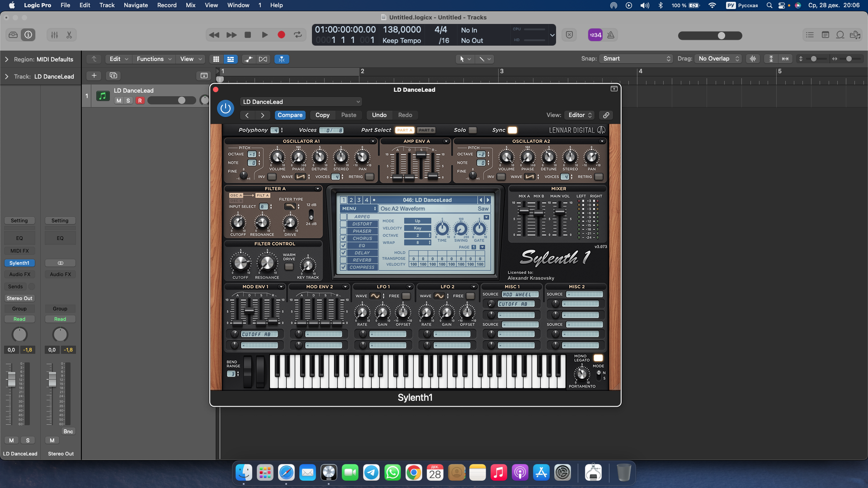Expand the Filter A panel options
Viewport: 868px width, 488px height.
316,188
